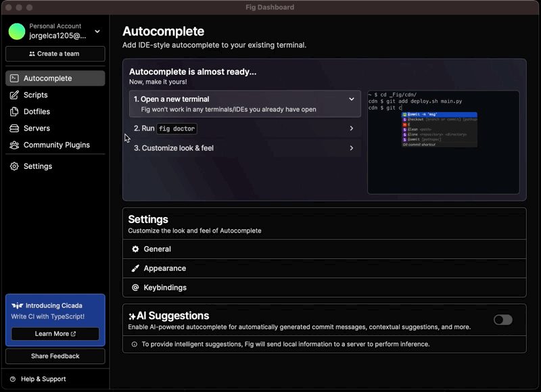
Task: Click the Autocomplete terminal icon in sidebar
Action: (14, 78)
